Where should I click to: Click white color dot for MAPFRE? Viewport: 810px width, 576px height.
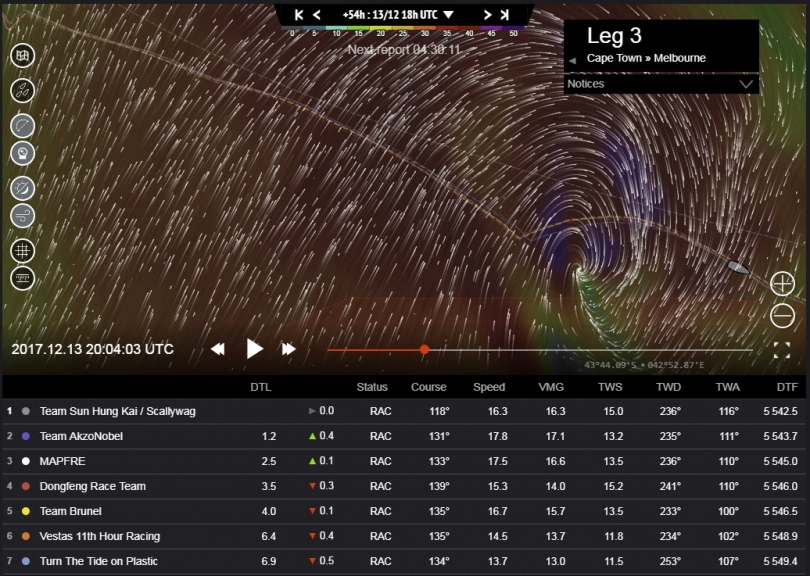coord(26,461)
